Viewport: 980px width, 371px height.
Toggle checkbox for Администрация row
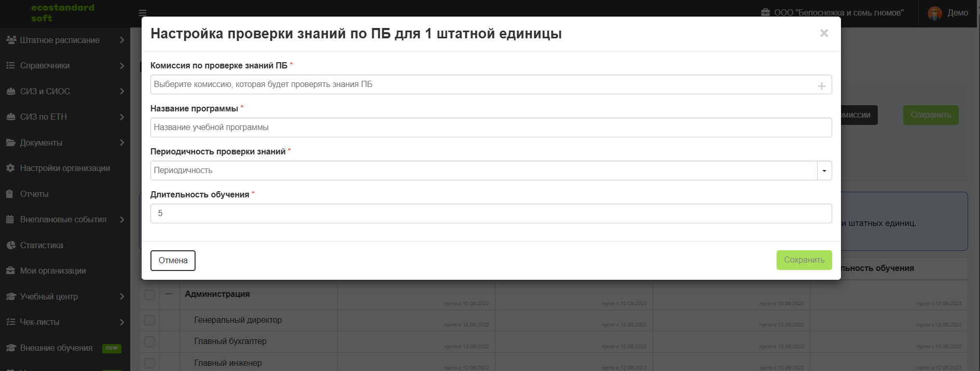(x=149, y=295)
